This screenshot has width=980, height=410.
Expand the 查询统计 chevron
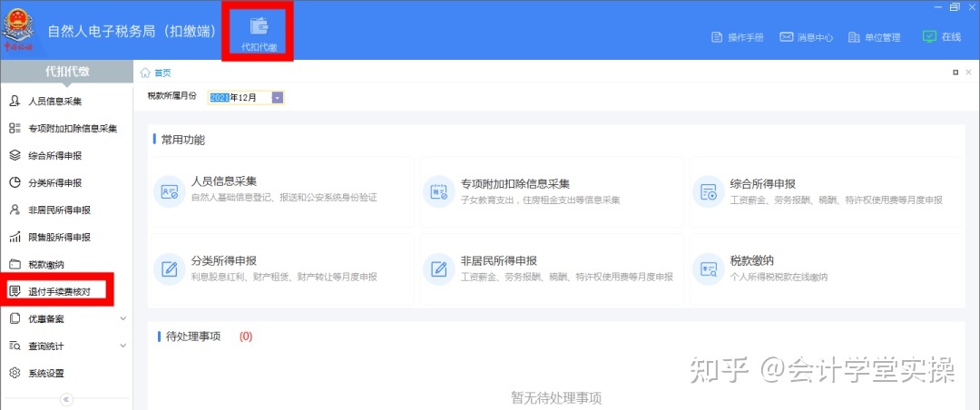click(122, 346)
